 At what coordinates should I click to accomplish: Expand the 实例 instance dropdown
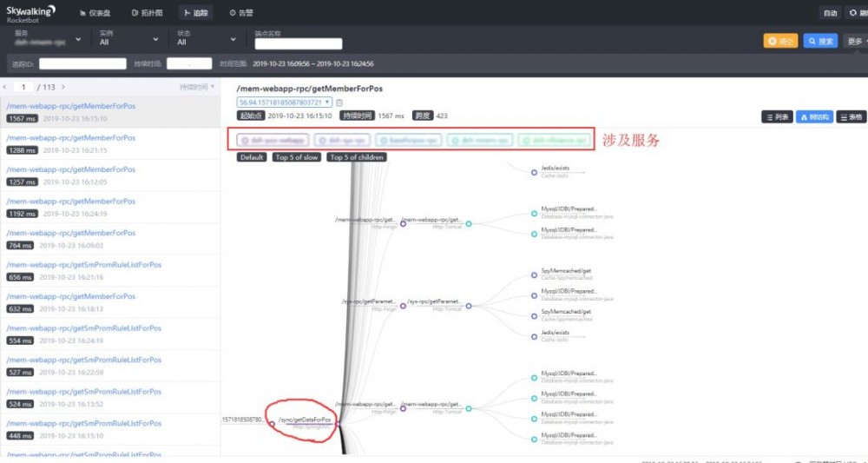click(128, 39)
